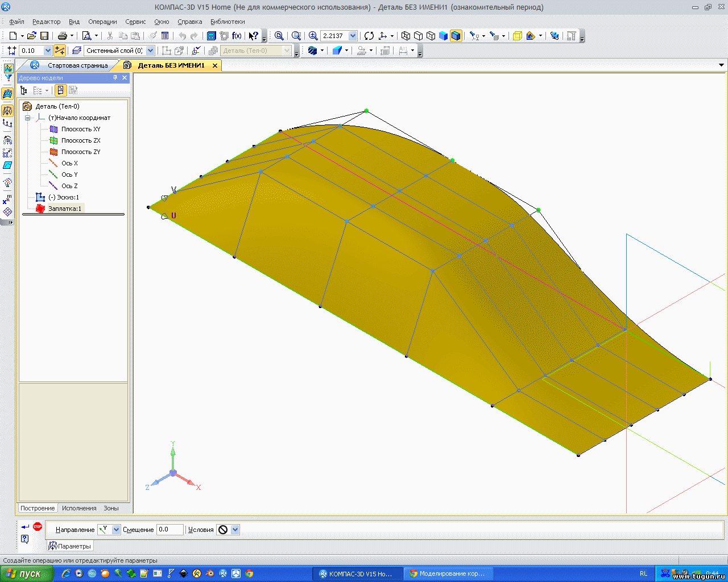Click the Save document icon
Screen dimensions: 728x582
[x=44, y=36]
